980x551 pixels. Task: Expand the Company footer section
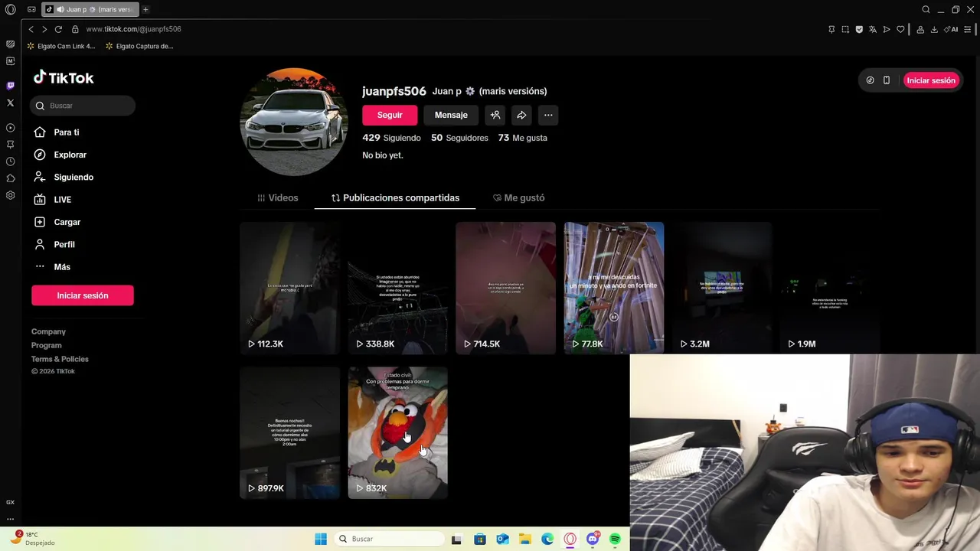[48, 331]
